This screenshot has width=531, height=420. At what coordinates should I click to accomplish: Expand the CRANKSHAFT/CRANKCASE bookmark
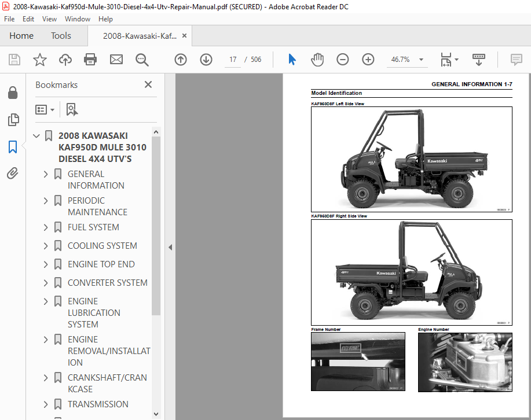tap(46, 378)
